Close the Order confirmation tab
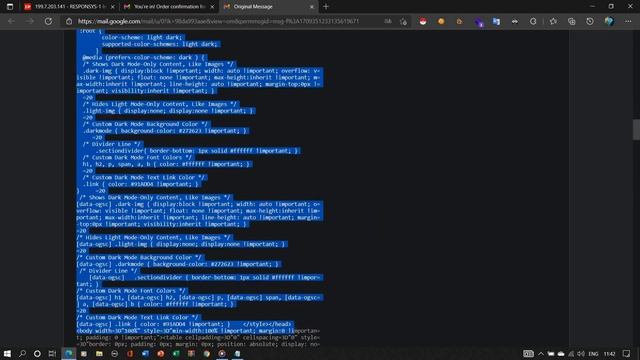Viewport: 640px width, 360px height. pos(212,7)
